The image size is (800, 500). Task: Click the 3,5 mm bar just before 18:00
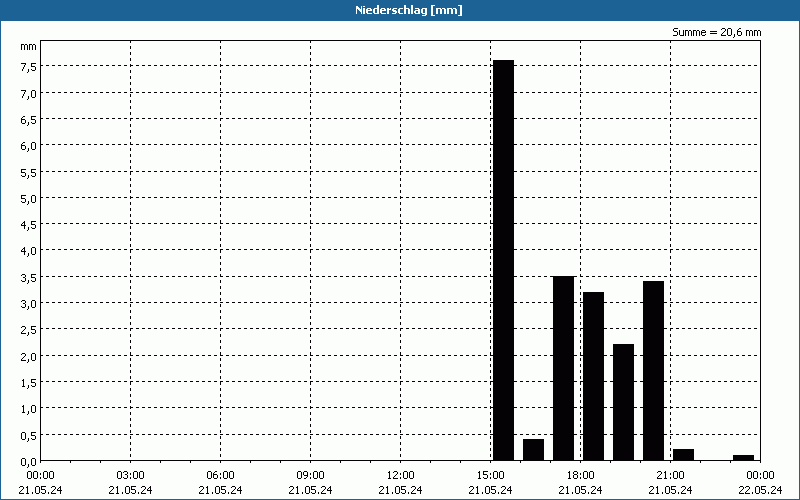coord(563,368)
